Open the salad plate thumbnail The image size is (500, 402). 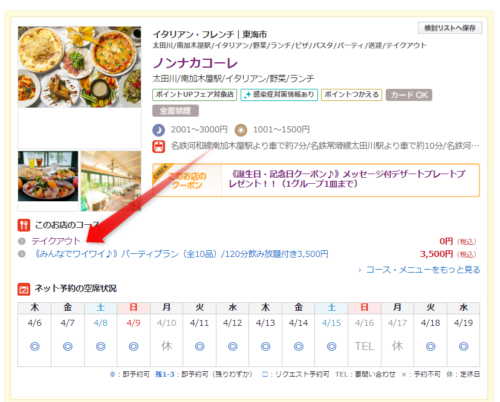(48, 176)
